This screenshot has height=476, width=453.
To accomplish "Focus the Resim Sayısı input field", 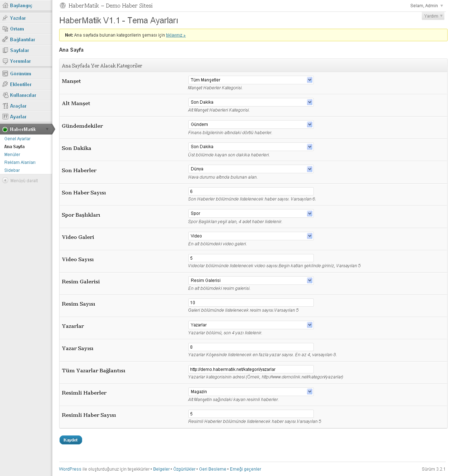I will [x=251, y=302].
